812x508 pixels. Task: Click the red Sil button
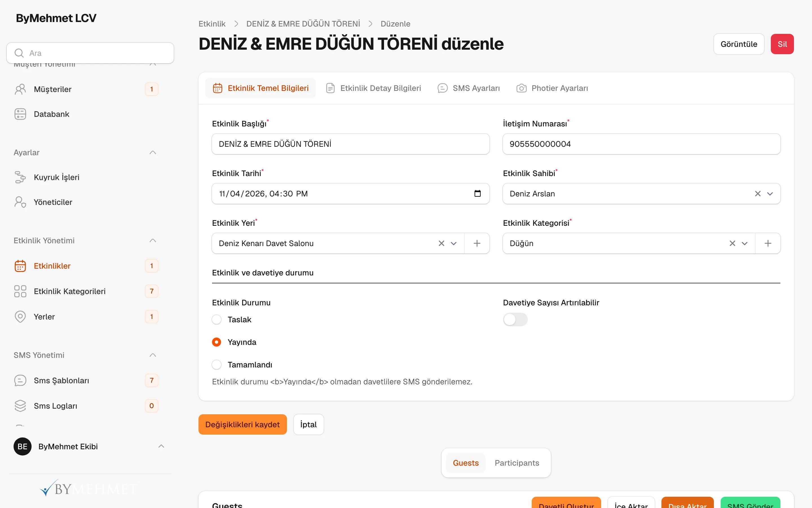782,44
